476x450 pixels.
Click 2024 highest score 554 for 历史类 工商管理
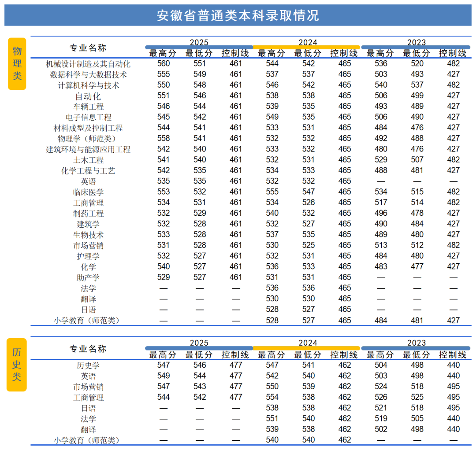272,397
